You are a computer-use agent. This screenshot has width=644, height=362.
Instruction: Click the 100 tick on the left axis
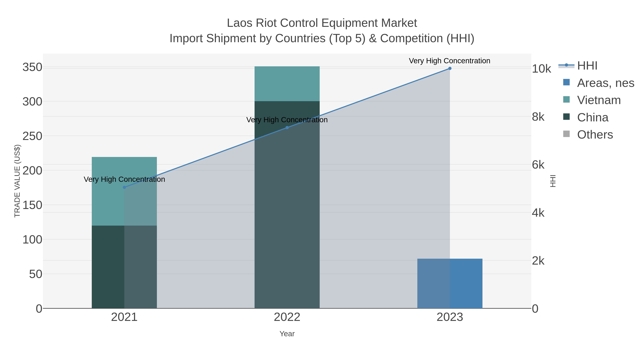tap(33, 240)
